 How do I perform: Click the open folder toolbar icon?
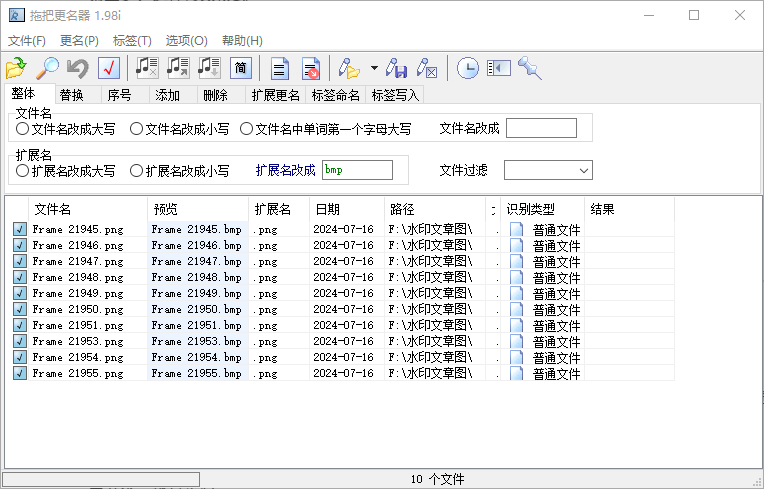(16, 68)
